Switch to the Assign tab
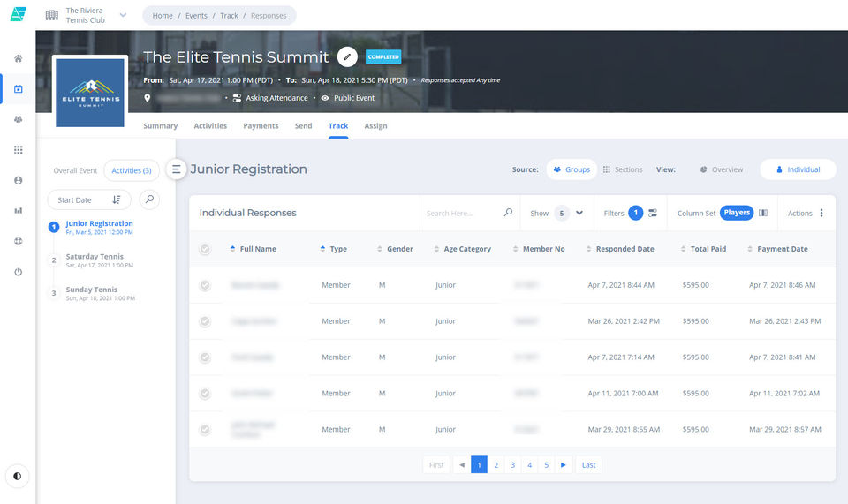Image resolution: width=848 pixels, height=504 pixels. (x=375, y=126)
